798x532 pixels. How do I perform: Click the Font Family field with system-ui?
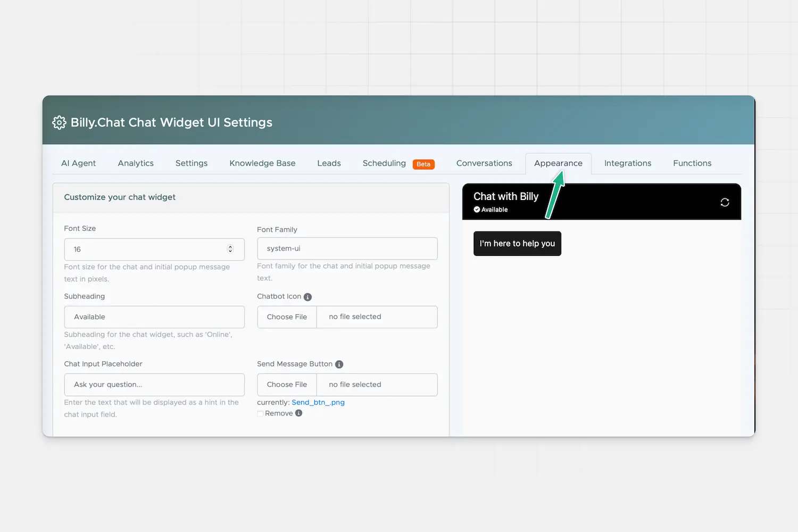coord(347,248)
